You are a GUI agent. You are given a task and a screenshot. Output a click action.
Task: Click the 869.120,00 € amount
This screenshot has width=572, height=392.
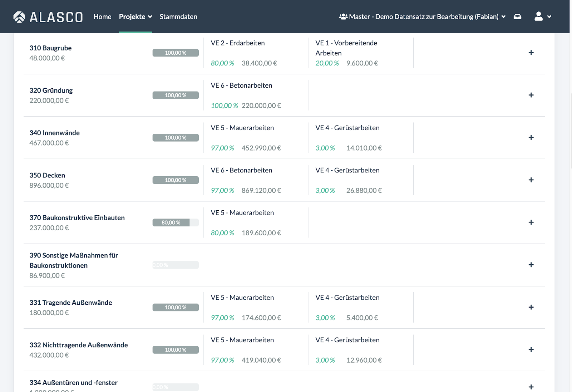pyautogui.click(x=261, y=191)
